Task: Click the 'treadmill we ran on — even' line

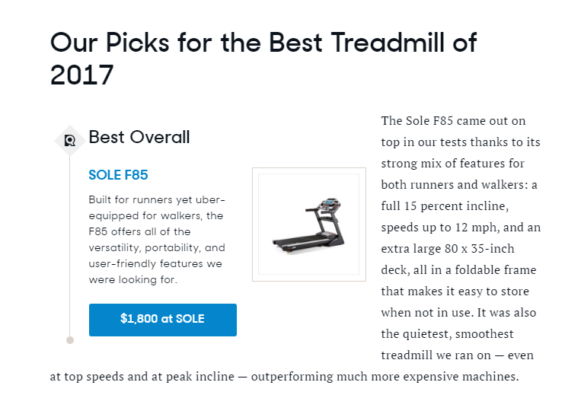Action: pyautogui.click(x=457, y=355)
